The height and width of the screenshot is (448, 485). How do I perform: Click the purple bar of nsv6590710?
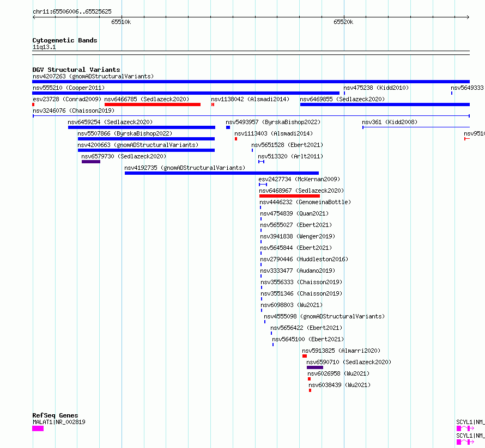[x=315, y=367]
